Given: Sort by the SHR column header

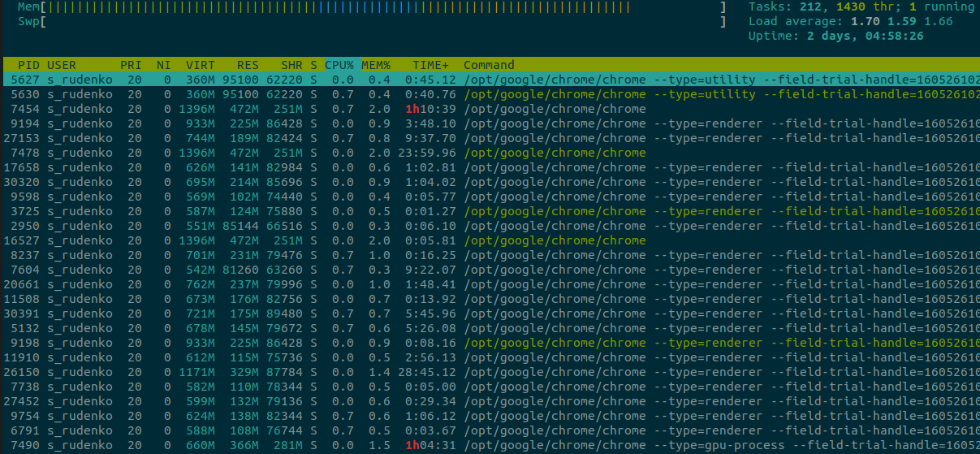Looking at the screenshot, I should (x=291, y=65).
